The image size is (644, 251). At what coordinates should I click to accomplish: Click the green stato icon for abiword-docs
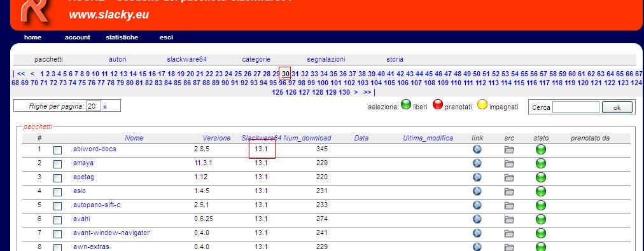tap(541, 150)
